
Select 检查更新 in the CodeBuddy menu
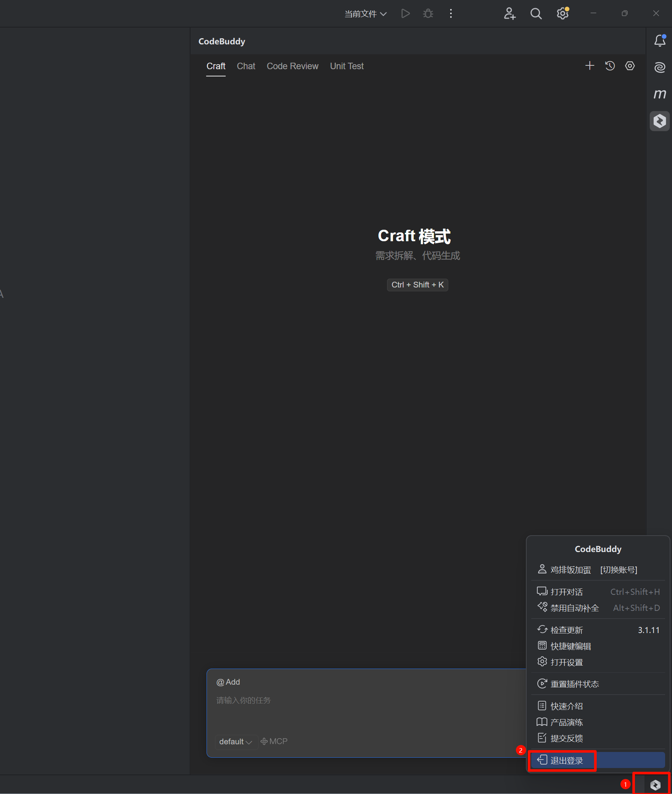coord(566,630)
